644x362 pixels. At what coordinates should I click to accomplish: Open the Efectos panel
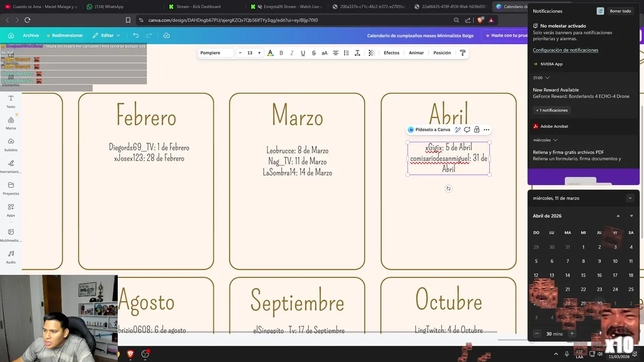tap(391, 53)
